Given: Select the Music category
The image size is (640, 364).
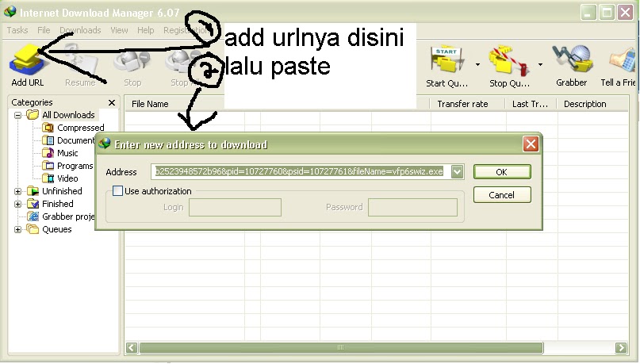Looking at the screenshot, I should [x=60, y=153].
